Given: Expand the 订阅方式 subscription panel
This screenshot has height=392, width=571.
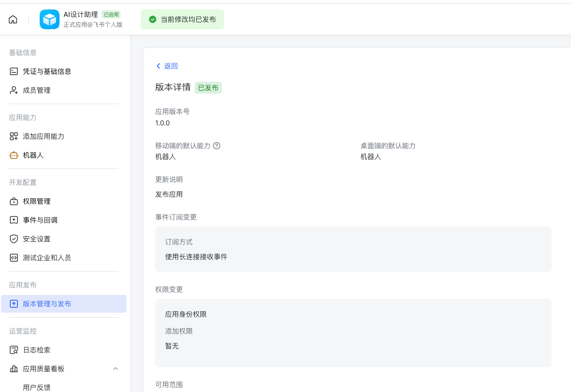Looking at the screenshot, I should point(353,249).
